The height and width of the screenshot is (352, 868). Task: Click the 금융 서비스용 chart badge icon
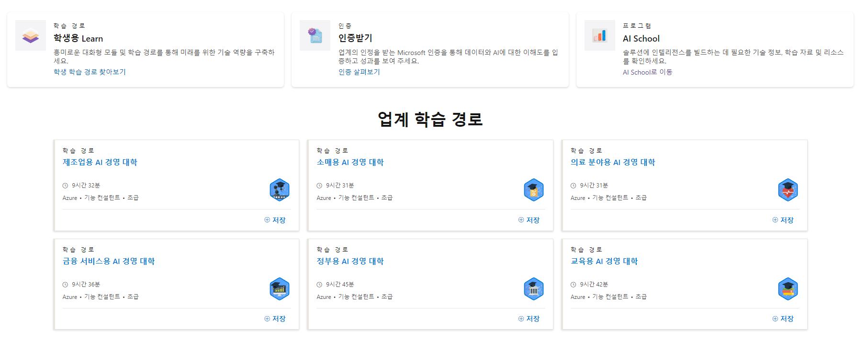point(280,289)
